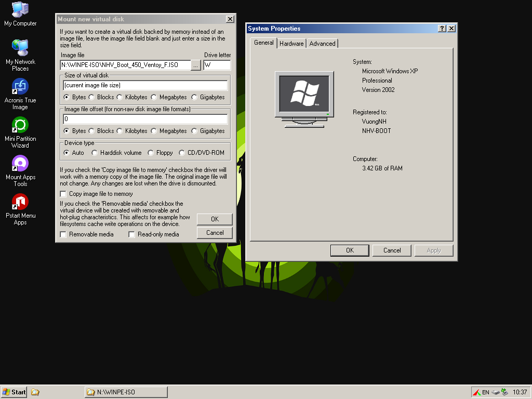Click the Drive letter field
This screenshot has width=532, height=399.
tap(217, 65)
